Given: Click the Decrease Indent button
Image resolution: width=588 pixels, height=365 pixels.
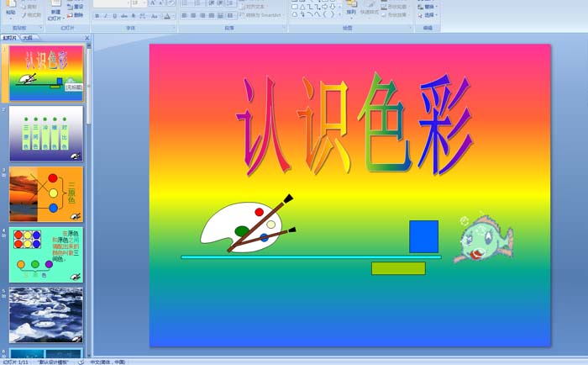Looking at the screenshot, I should [x=212, y=3].
